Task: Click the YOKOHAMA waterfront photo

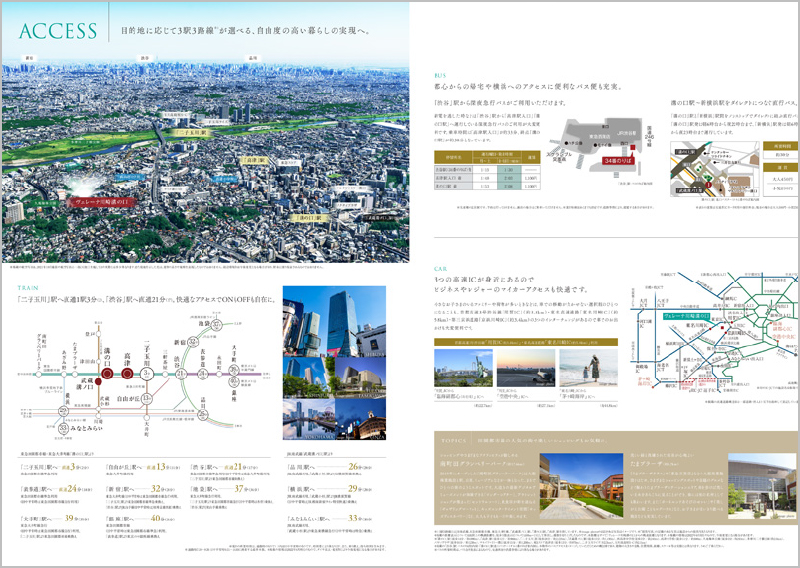Action: (x=308, y=419)
